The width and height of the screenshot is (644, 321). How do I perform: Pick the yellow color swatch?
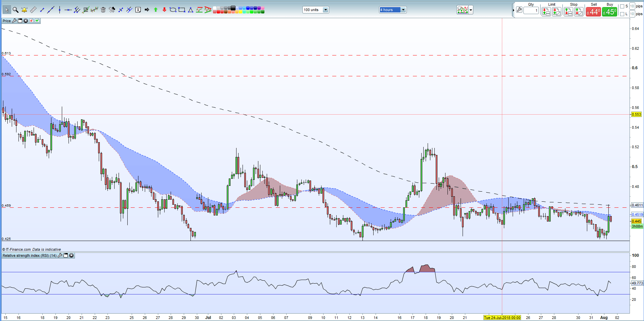(x=241, y=12)
